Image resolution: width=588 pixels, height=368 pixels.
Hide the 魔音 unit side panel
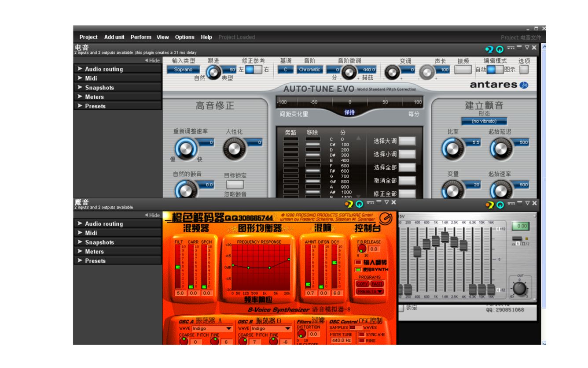point(152,215)
